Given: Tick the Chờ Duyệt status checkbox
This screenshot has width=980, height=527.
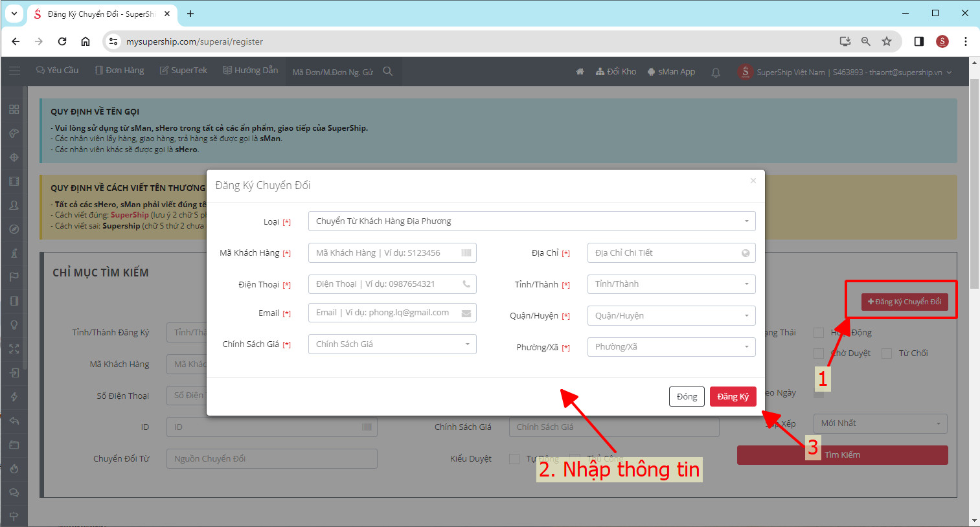Looking at the screenshot, I should (x=819, y=353).
